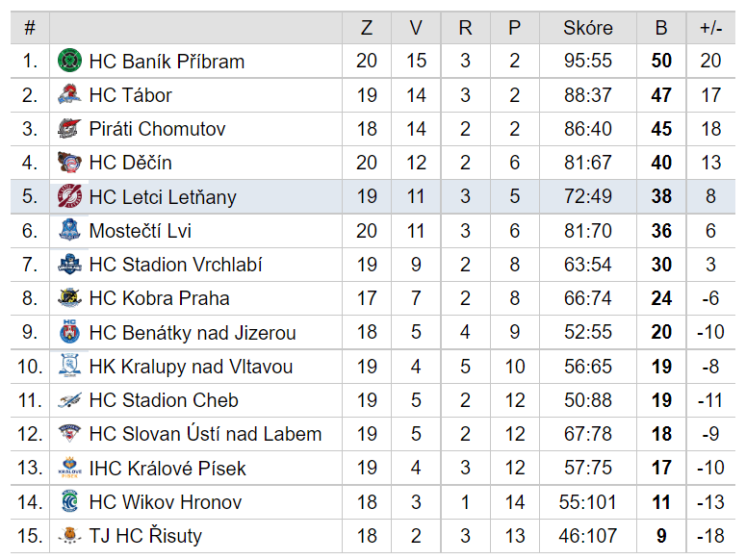Viewport: 746px width, 560px height.
Task: Click the HC Letci Letňany team logo
Action: (x=69, y=196)
